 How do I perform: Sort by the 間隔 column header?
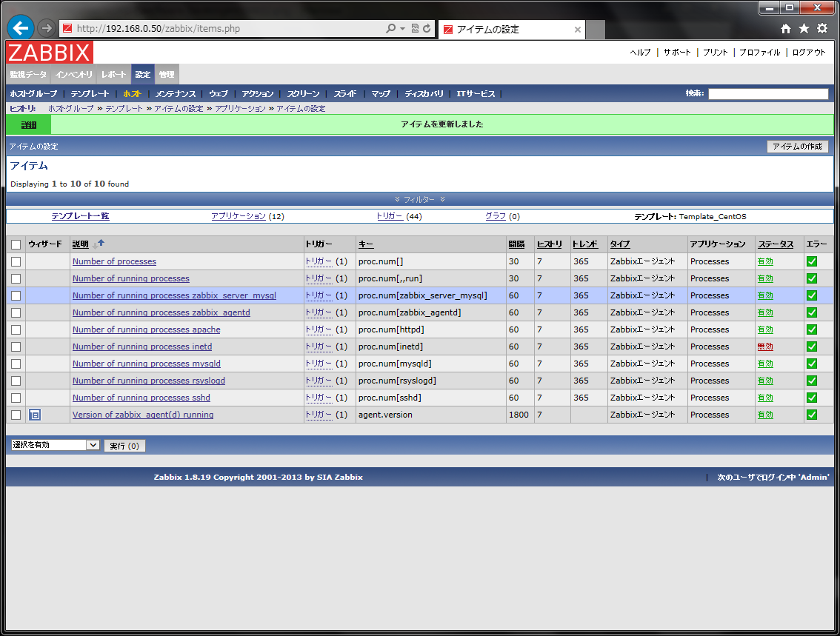coord(516,244)
